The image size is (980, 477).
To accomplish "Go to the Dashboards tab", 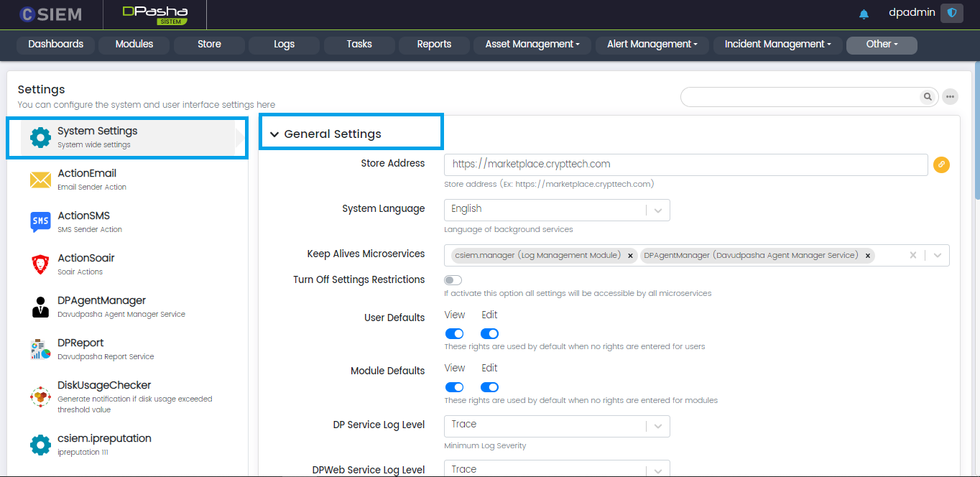I will click(x=55, y=45).
